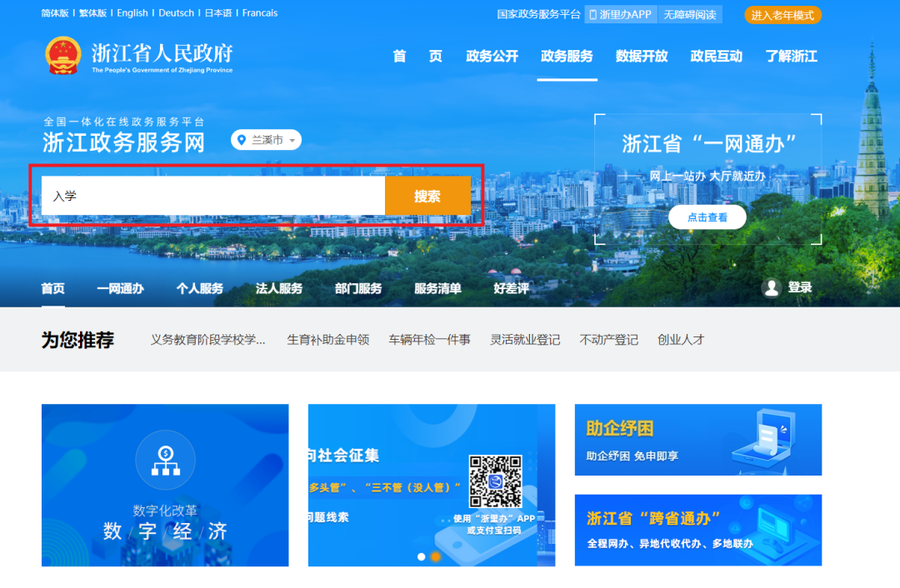Click the 数字化改革 org-chart icon
The height and width of the screenshot is (588, 900).
[165, 461]
